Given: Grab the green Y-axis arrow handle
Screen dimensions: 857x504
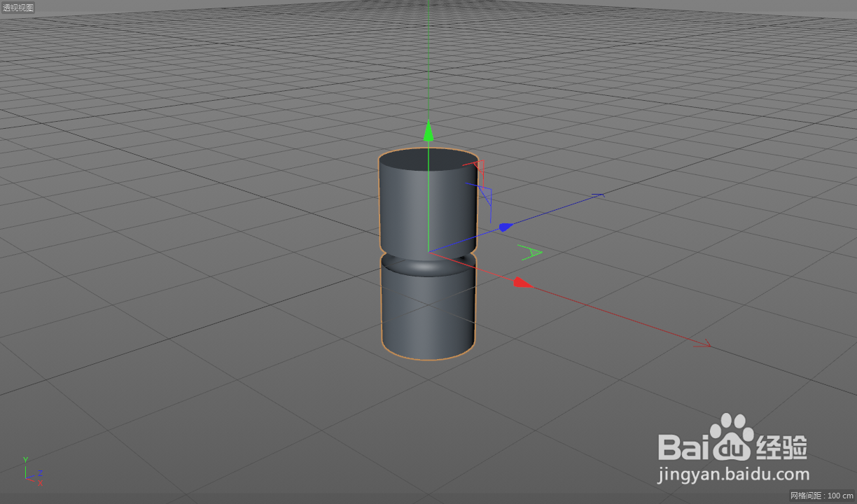Looking at the screenshot, I should pos(428,131).
